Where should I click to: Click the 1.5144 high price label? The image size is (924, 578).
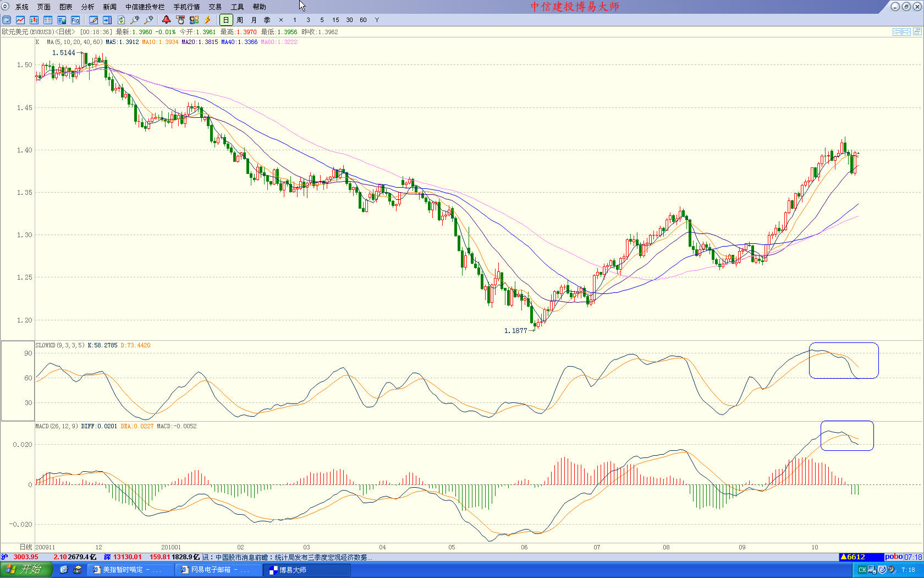63,53
